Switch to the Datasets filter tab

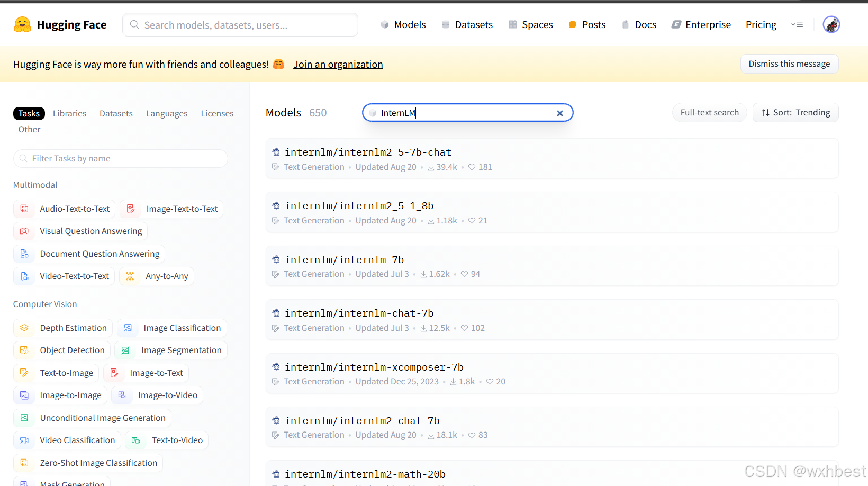pos(116,113)
